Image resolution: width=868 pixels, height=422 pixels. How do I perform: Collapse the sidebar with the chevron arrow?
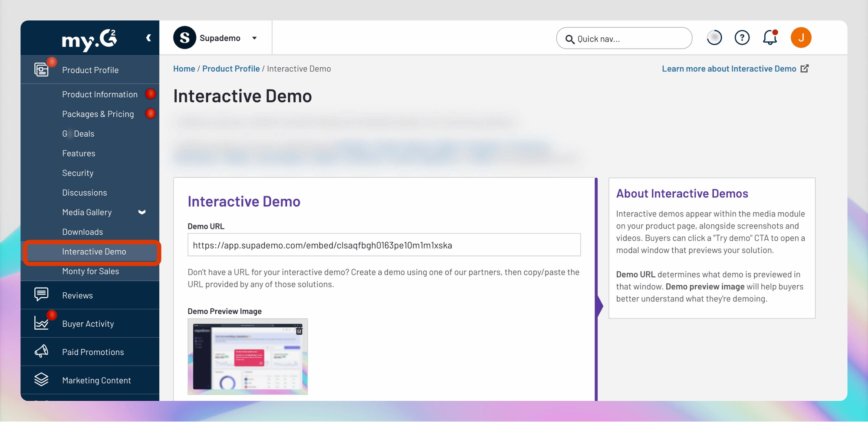(149, 38)
